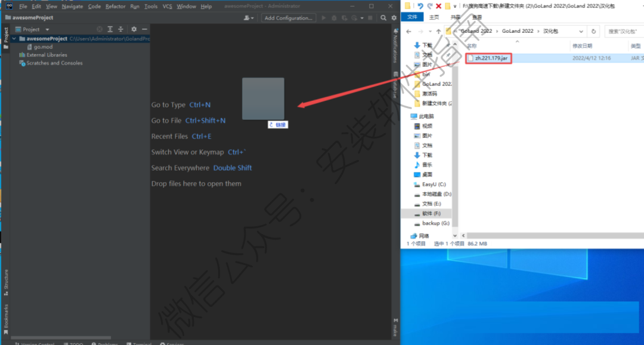Open Project view selector dropdown
The height and width of the screenshot is (345, 644).
(x=47, y=30)
